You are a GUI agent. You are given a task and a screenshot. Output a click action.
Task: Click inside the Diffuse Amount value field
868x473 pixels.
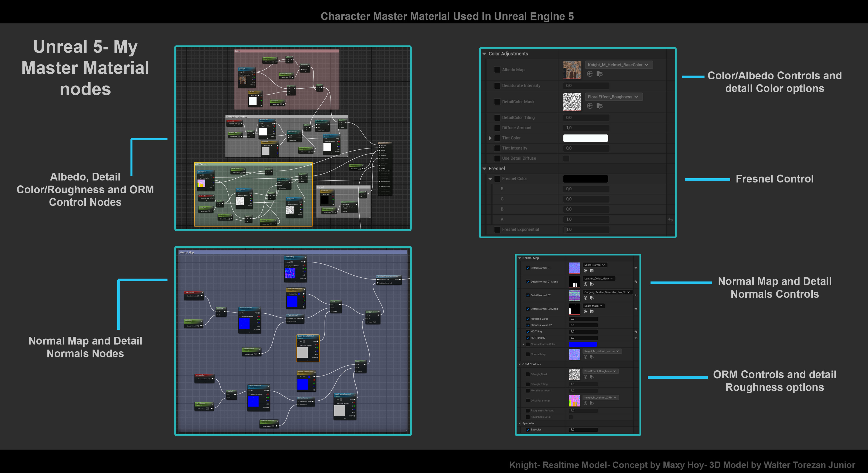click(x=586, y=128)
